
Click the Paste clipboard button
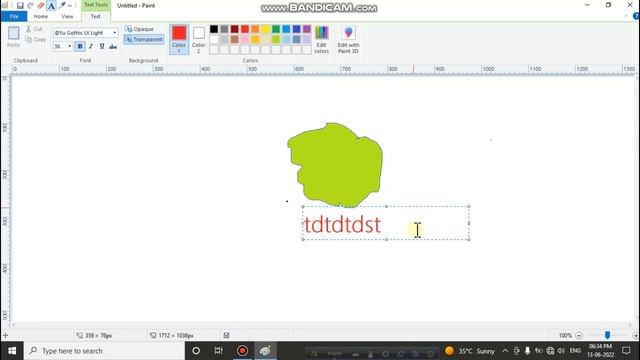(13, 37)
